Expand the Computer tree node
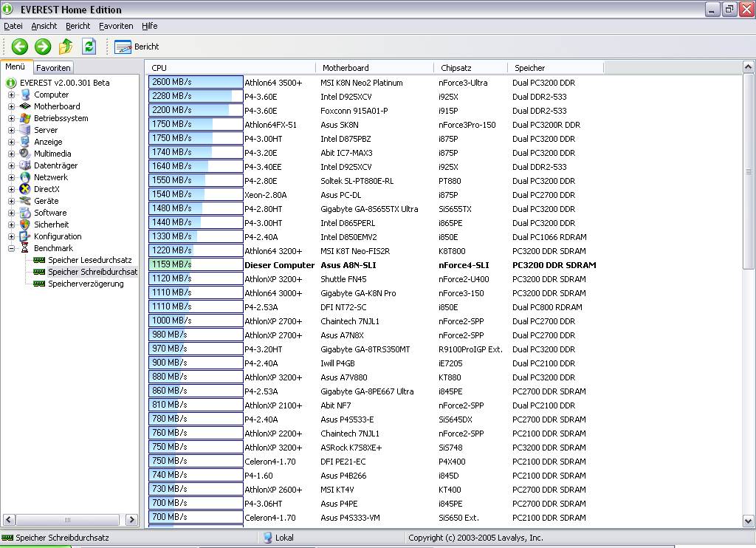 [x=11, y=95]
